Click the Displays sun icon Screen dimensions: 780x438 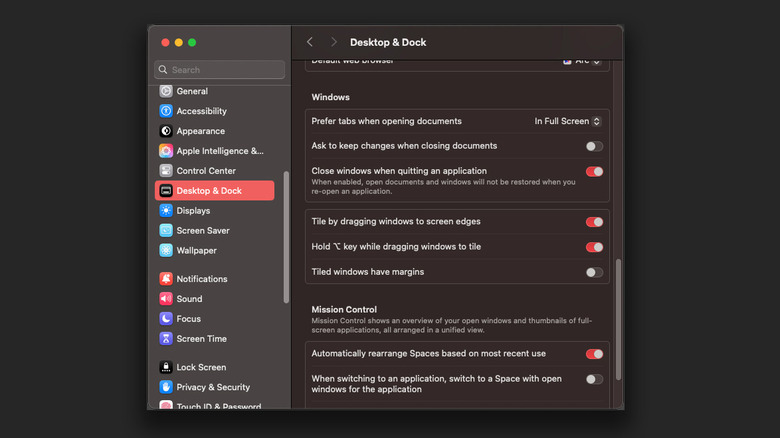click(166, 211)
